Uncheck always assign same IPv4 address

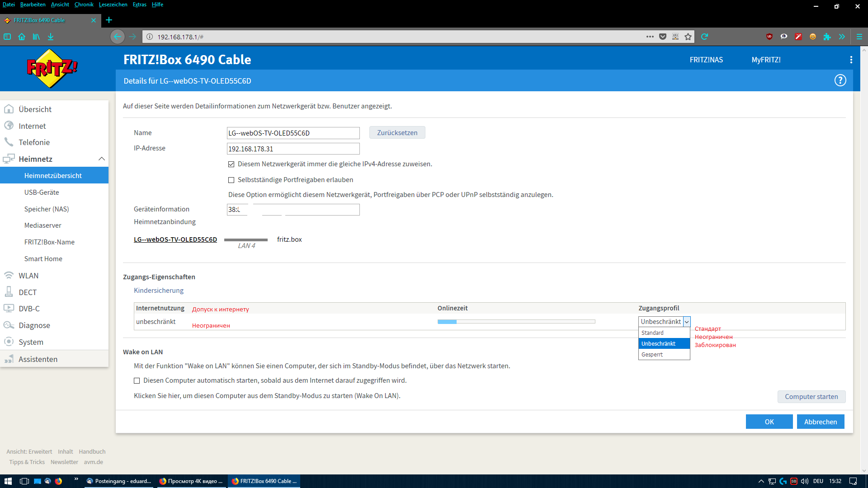231,164
